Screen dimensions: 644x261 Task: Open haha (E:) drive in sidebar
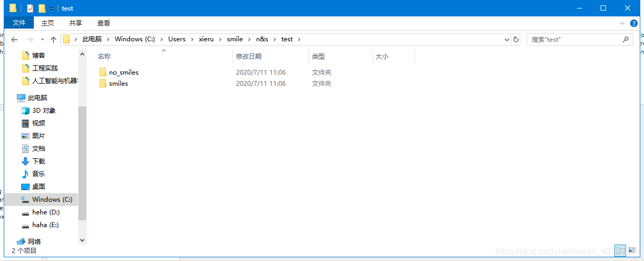tap(46, 224)
